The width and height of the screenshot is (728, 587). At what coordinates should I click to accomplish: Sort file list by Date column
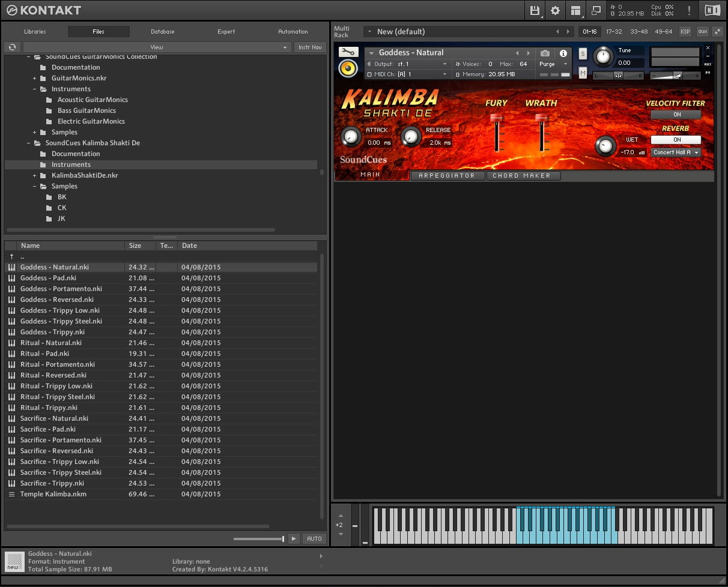pos(246,245)
